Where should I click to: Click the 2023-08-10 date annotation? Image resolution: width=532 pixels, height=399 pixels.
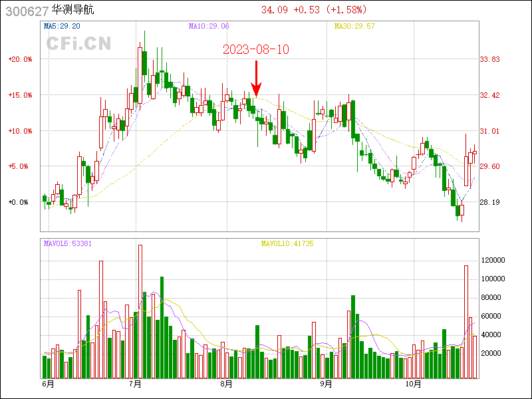[256, 49]
